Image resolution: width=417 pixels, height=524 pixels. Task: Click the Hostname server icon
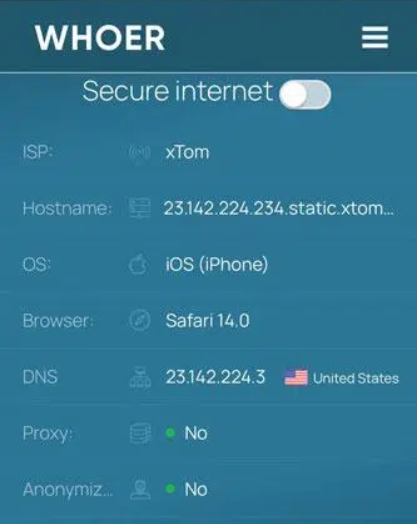(139, 208)
